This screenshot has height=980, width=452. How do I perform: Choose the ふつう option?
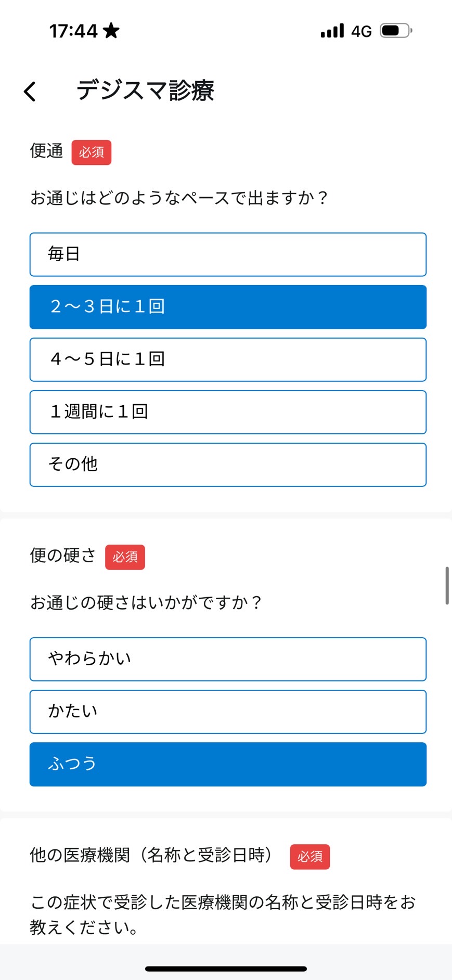click(x=228, y=764)
